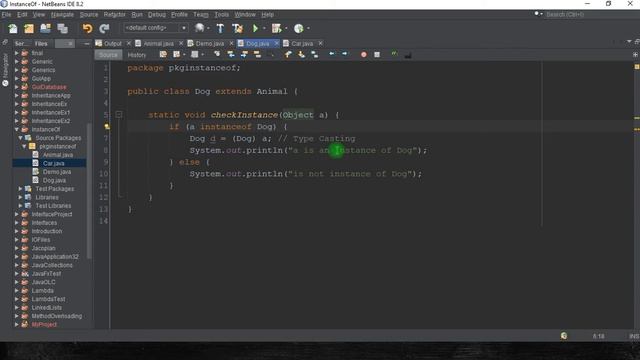Image resolution: width=640 pixels, height=360 pixels.
Task: Select the History view button
Action: 137,55
